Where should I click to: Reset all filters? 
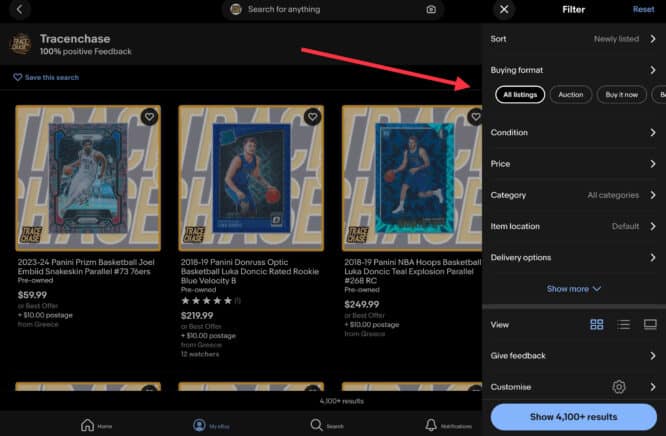(643, 9)
